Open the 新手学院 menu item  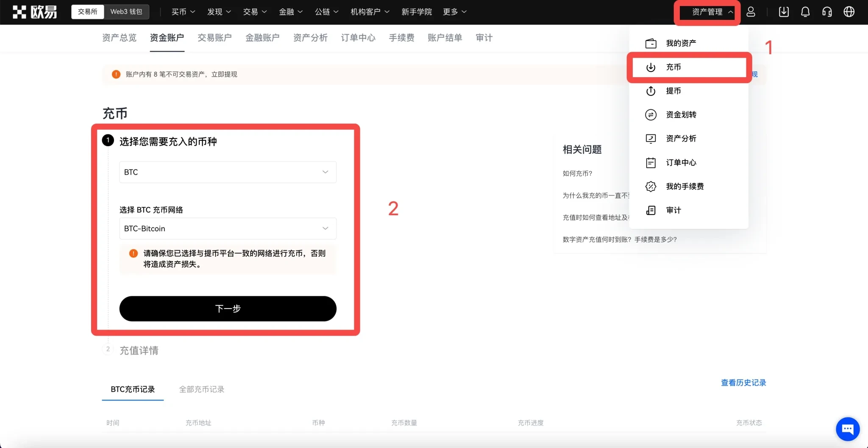[x=416, y=12]
